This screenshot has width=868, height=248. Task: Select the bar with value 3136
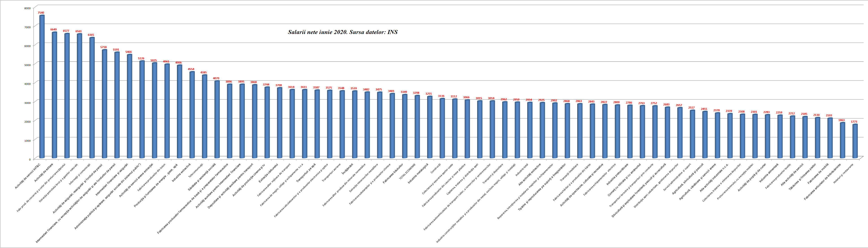coord(442,128)
